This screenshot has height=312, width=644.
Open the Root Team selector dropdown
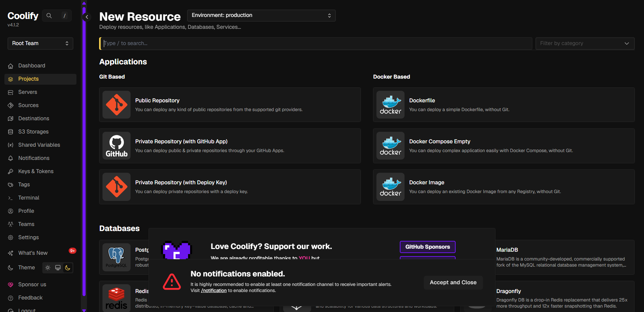click(40, 43)
